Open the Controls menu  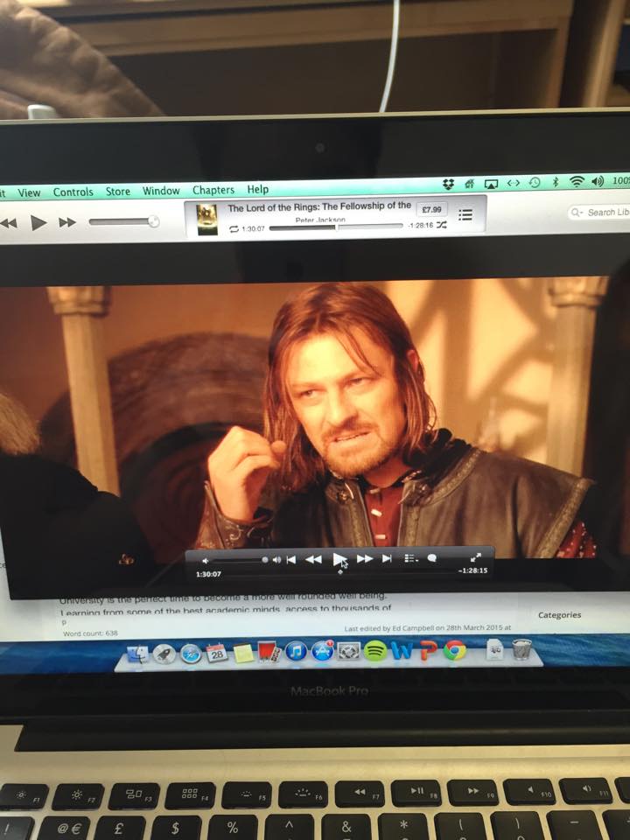[x=73, y=192]
